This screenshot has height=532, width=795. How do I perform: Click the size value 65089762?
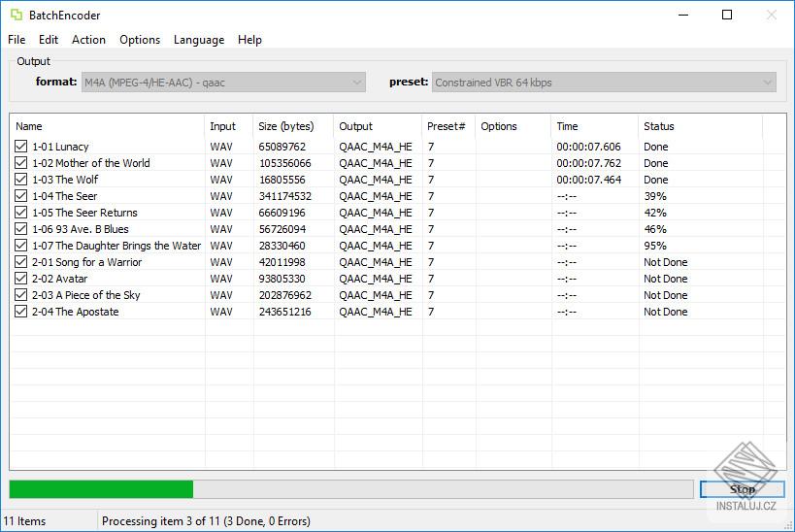282,147
